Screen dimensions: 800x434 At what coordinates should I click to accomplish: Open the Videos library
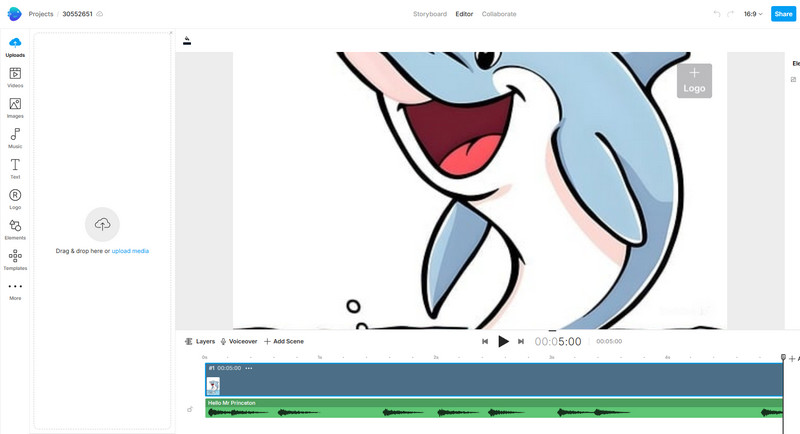click(x=15, y=78)
